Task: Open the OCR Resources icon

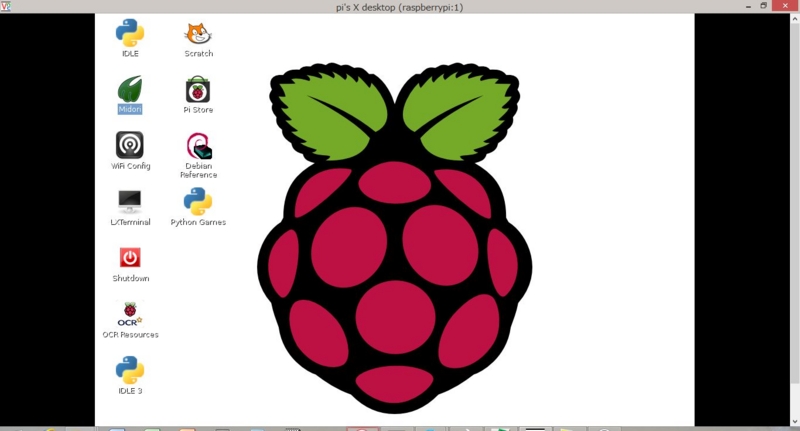Action: [130, 314]
